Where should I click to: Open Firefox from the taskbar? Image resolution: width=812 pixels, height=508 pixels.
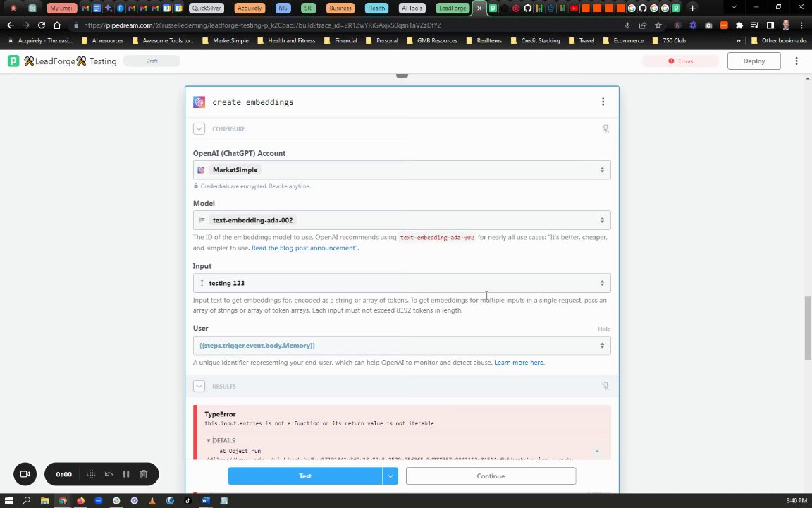[80, 501]
